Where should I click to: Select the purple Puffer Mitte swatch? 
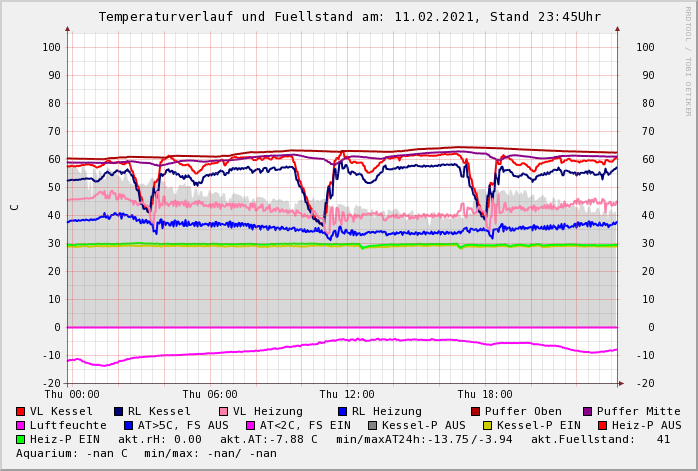587,411
